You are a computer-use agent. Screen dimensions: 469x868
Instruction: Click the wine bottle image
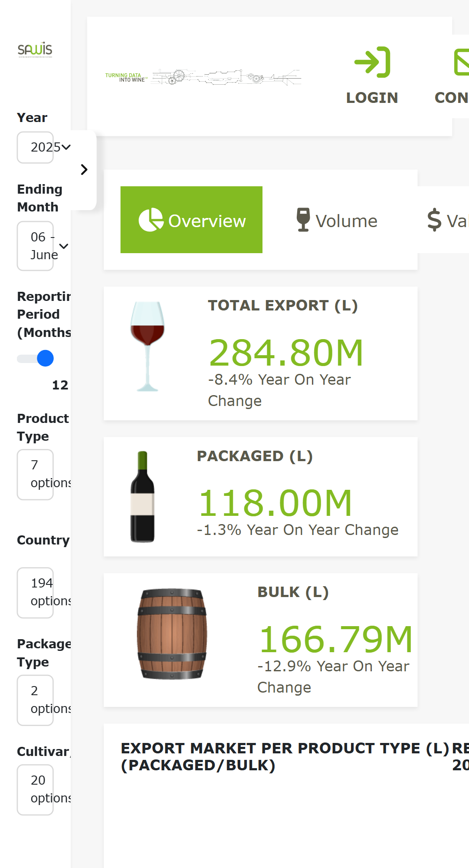pyautogui.click(x=142, y=497)
